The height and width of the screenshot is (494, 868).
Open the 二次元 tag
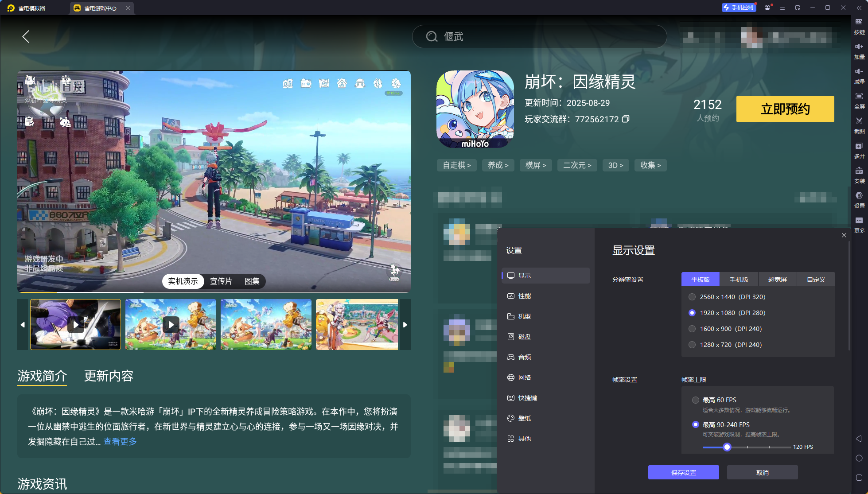click(577, 165)
